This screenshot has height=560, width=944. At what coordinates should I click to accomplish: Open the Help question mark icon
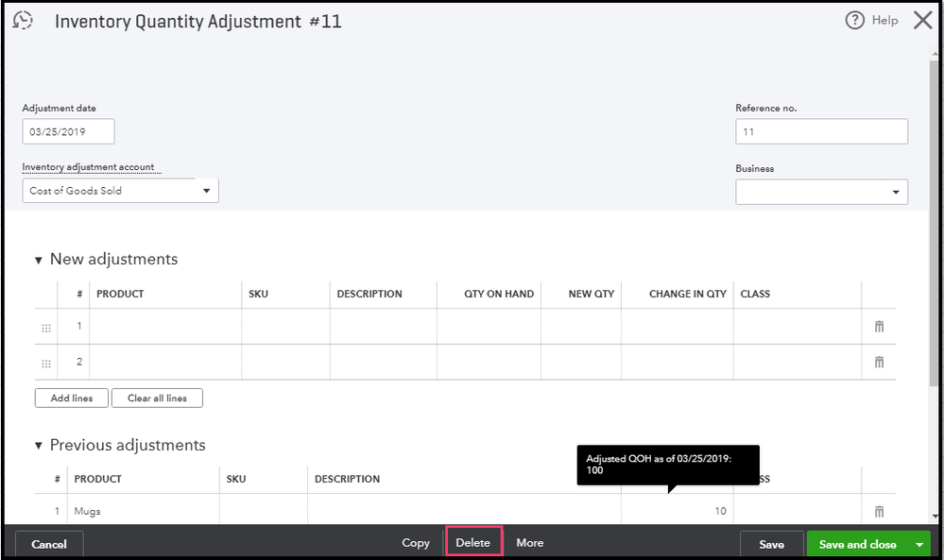pyautogui.click(x=855, y=20)
